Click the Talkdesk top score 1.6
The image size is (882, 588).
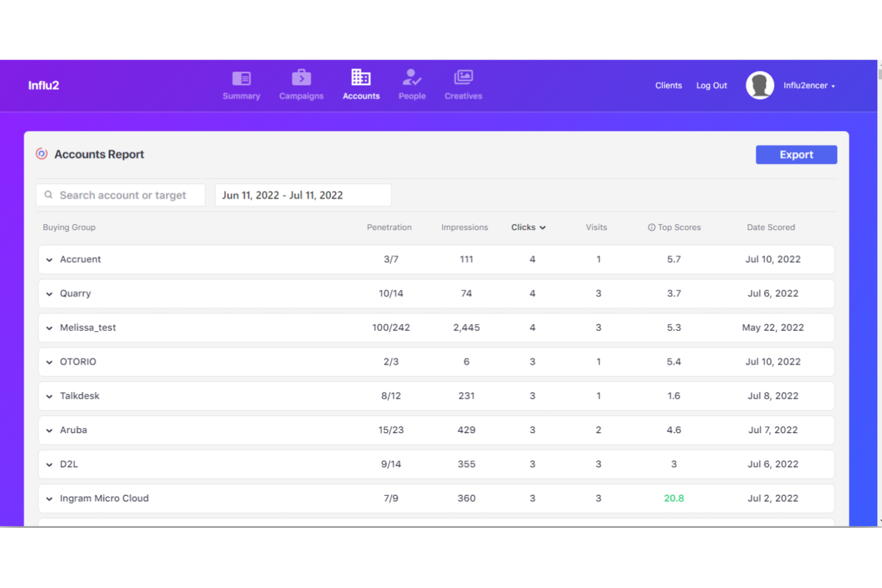674,396
